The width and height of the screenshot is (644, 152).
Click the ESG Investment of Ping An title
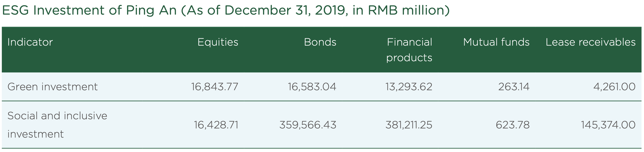(225, 11)
